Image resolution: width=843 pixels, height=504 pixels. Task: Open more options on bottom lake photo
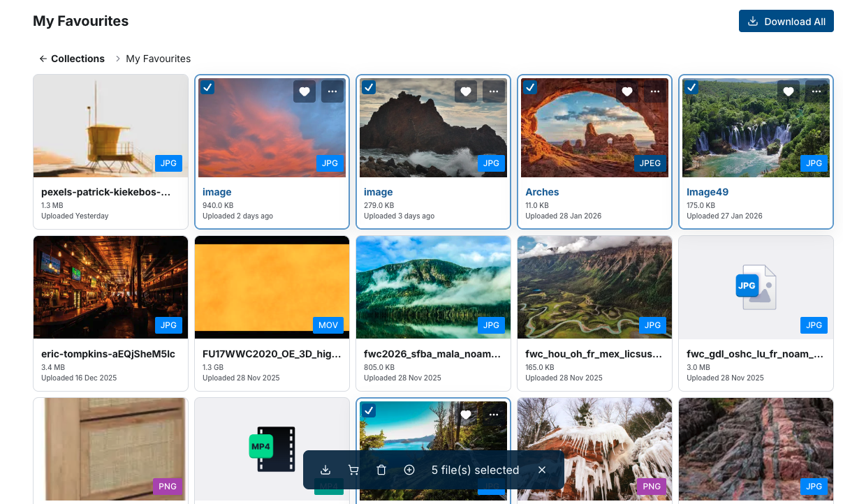pos(494,415)
